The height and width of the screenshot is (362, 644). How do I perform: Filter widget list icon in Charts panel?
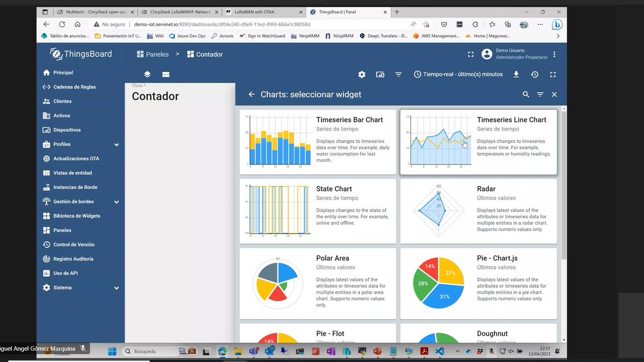[540, 94]
